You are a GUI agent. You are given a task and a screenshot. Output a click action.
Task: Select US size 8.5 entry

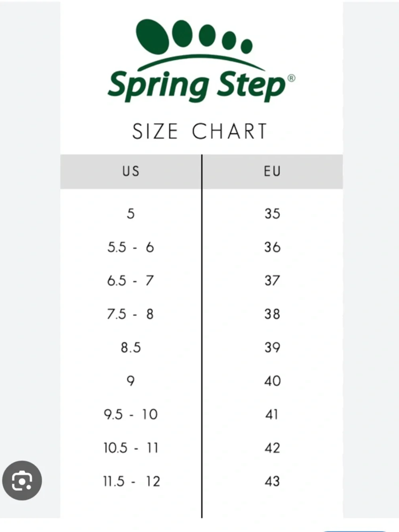point(131,348)
